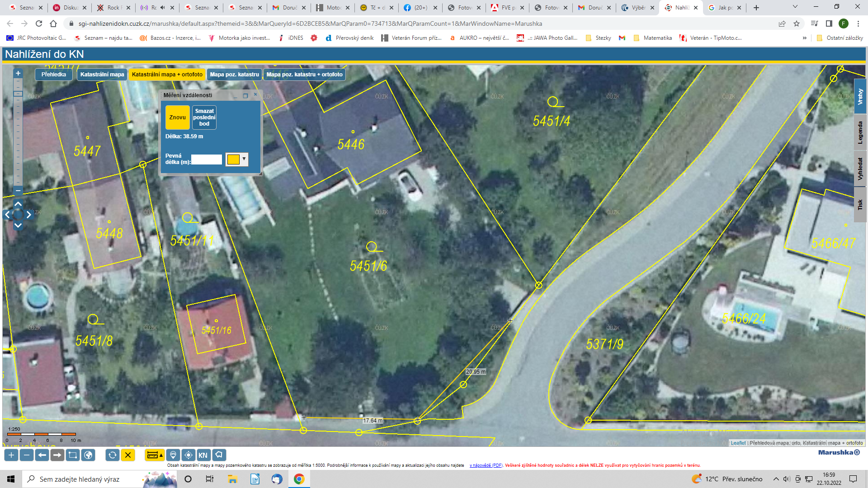Click the previous view left arrow

tap(42, 455)
